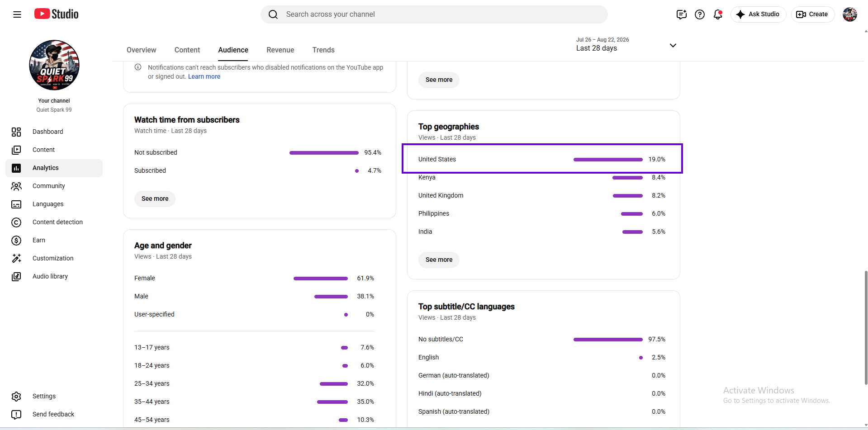Click the Community people icon
Image resolution: width=868 pixels, height=430 pixels.
pos(16,186)
